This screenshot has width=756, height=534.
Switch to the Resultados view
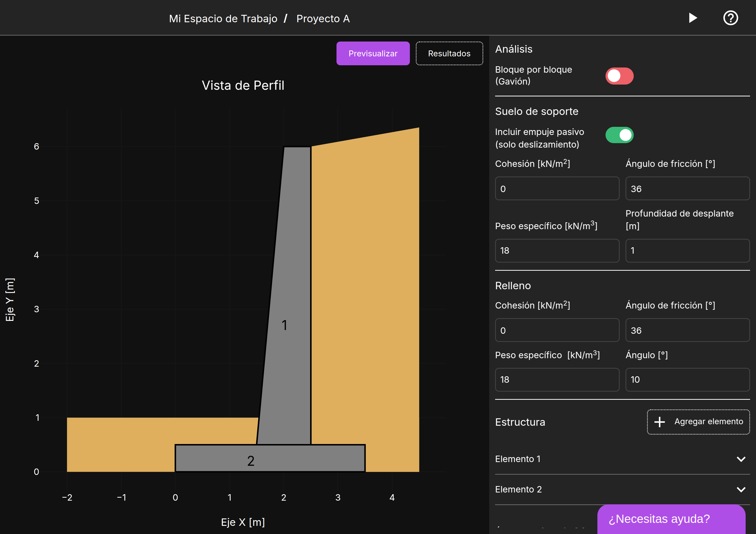[x=449, y=53]
